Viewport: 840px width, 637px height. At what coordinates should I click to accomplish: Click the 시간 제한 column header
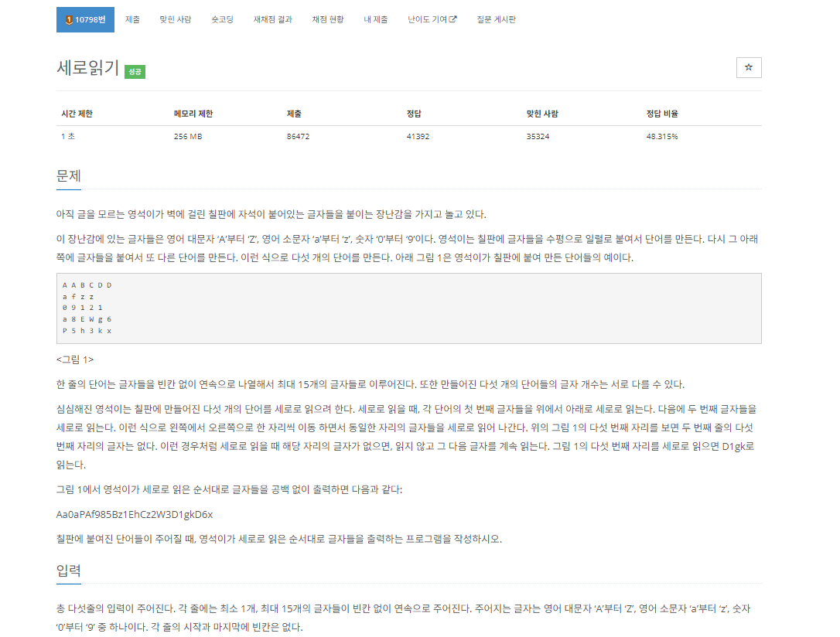tap(77, 114)
